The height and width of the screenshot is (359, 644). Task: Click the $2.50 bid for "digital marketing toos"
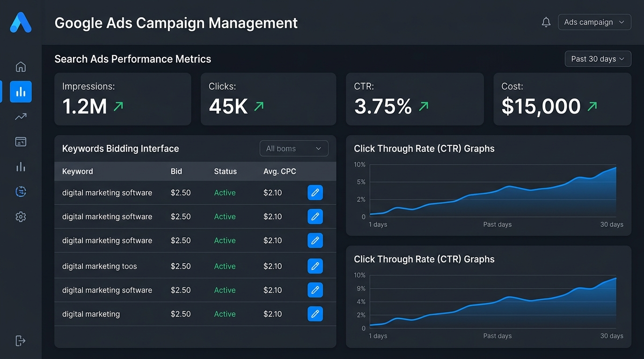181,266
